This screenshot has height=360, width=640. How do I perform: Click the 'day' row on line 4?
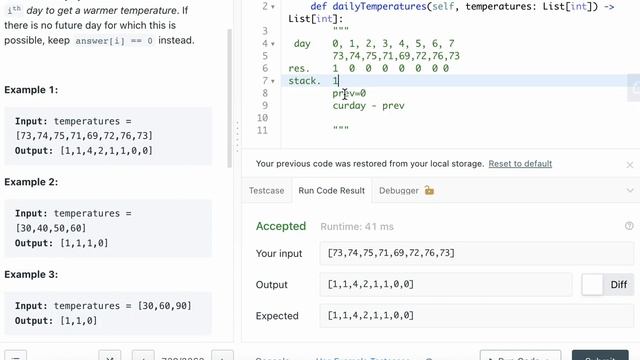click(x=374, y=44)
